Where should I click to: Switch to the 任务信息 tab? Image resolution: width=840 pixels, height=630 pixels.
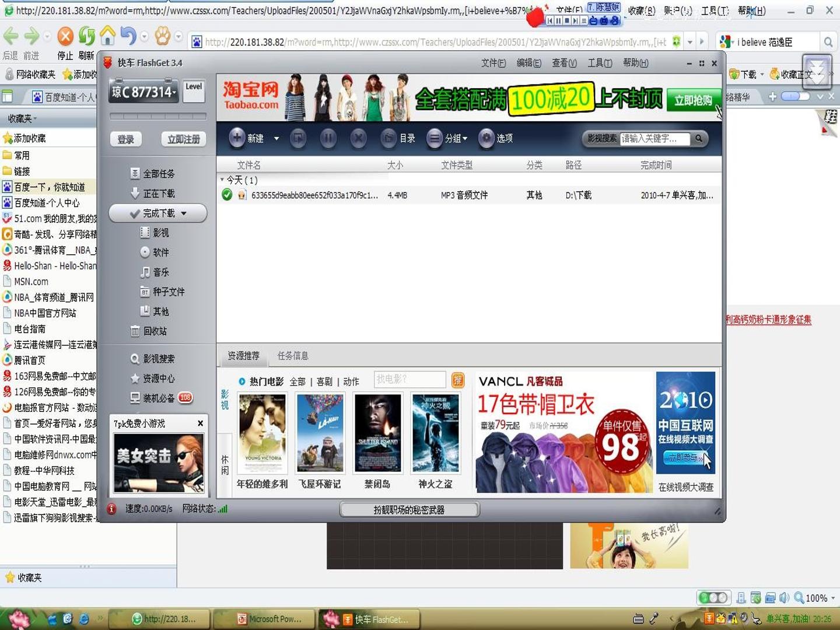[x=292, y=355]
